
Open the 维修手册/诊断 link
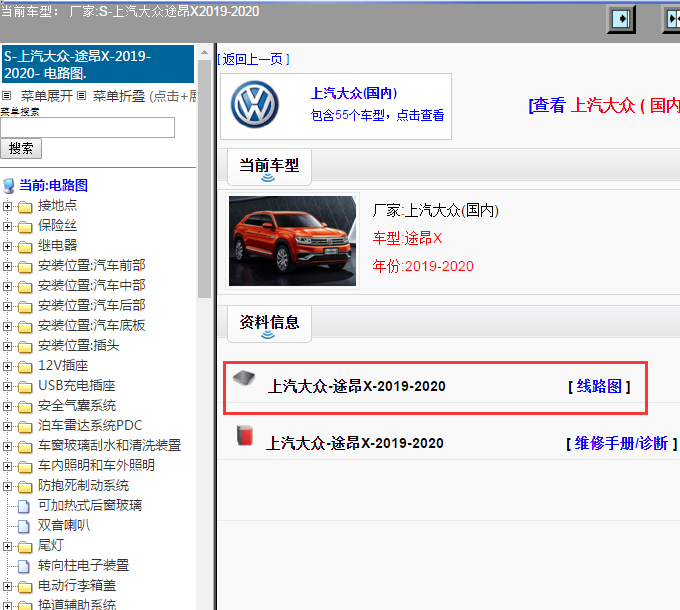pyautogui.click(x=621, y=443)
